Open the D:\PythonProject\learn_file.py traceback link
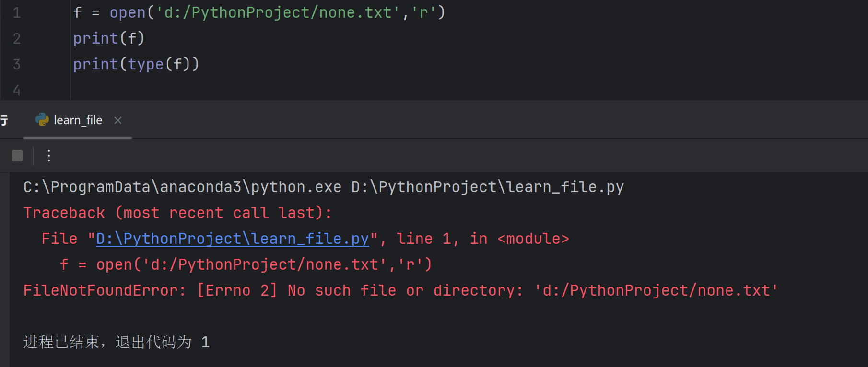The height and width of the screenshot is (367, 868). coord(233,239)
